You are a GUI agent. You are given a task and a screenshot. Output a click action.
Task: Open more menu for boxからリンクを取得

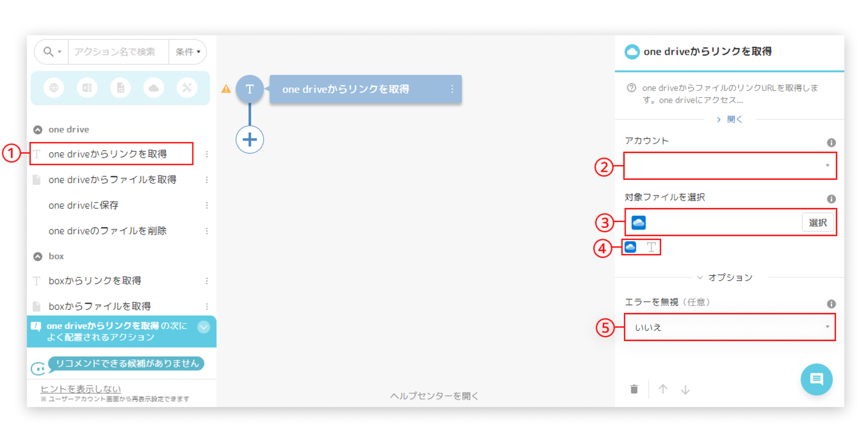207,281
